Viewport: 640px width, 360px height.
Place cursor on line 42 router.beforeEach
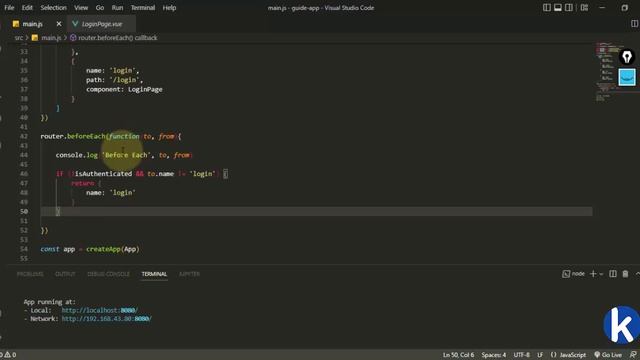coord(111,136)
